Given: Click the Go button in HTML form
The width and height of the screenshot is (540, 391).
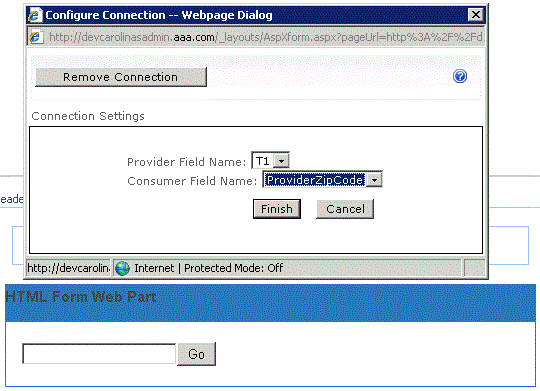Looking at the screenshot, I should (197, 354).
